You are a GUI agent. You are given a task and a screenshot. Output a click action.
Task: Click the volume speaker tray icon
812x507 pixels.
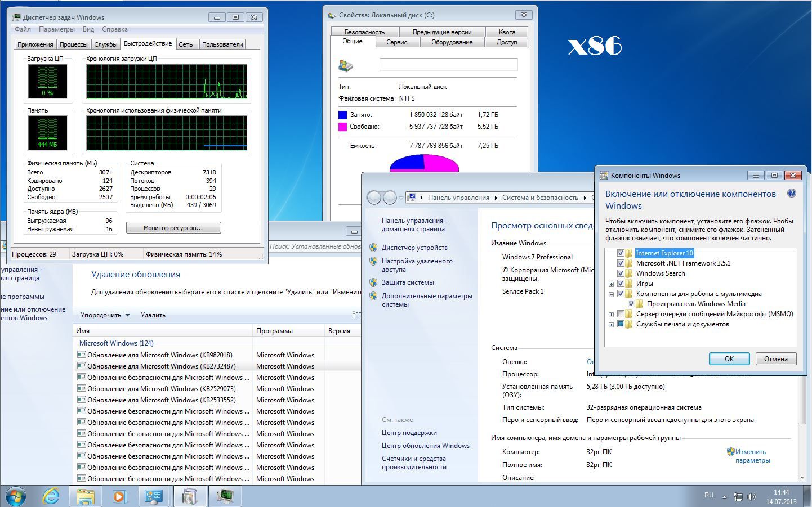(x=752, y=497)
